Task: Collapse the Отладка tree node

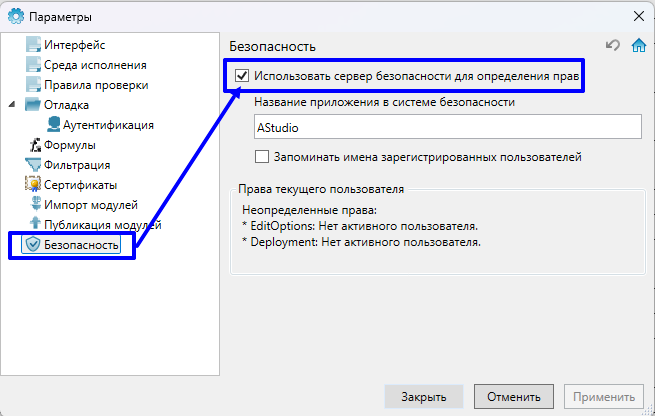Action: pos(13,105)
